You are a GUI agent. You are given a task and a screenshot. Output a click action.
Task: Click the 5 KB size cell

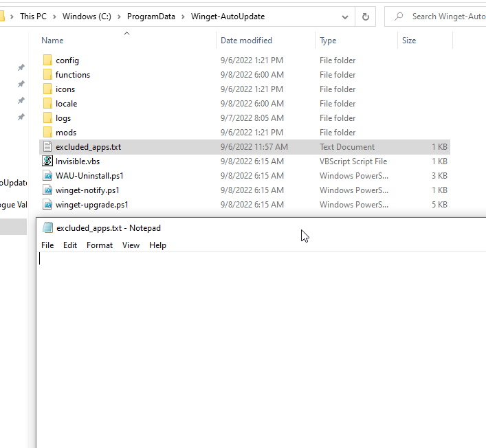(x=439, y=205)
